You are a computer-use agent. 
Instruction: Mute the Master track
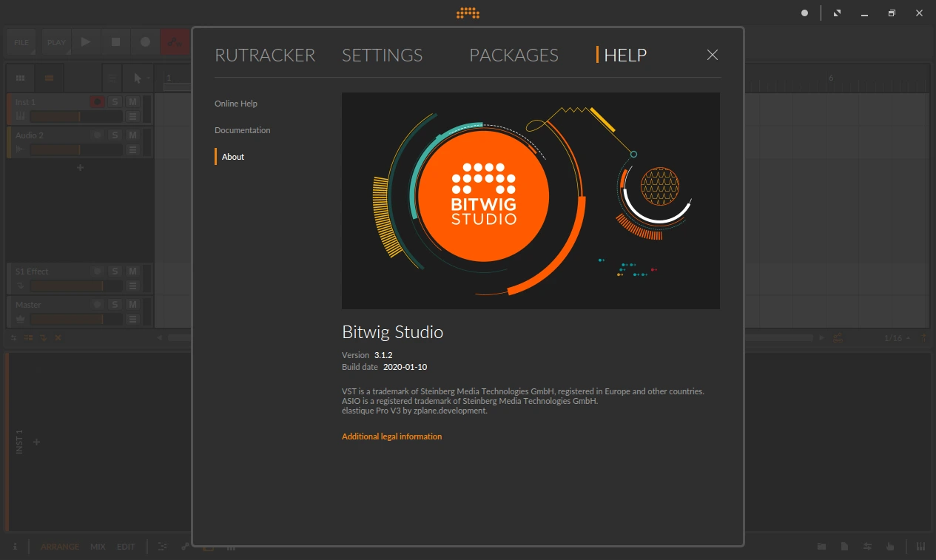coord(132,304)
